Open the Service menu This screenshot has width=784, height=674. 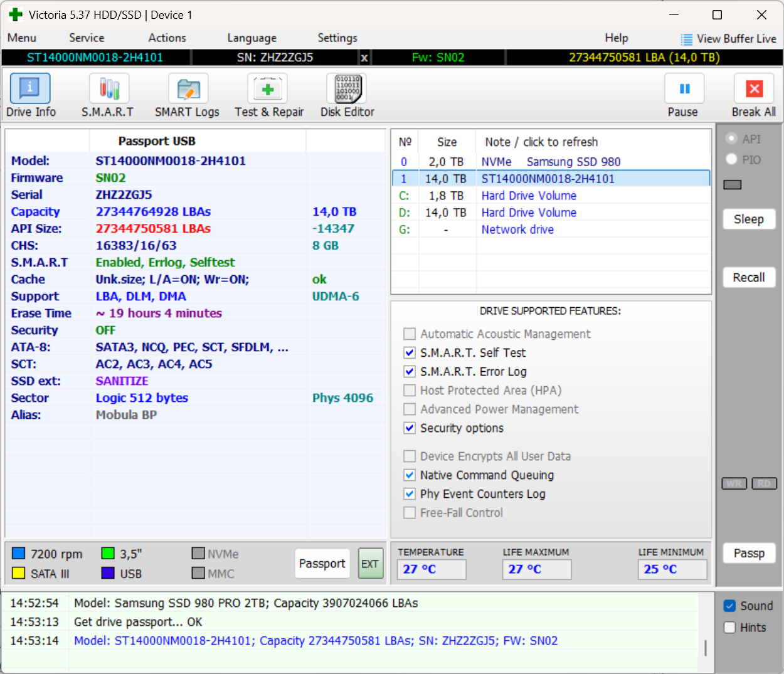(87, 38)
